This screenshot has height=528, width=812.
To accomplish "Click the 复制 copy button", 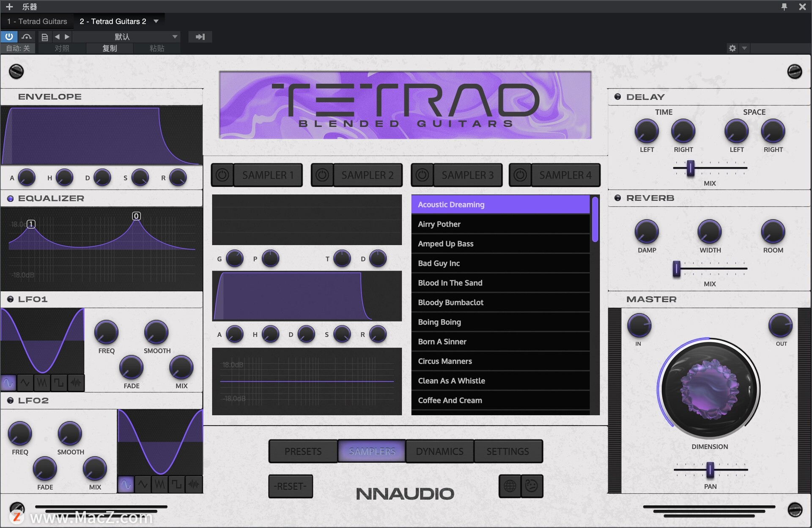I will coord(110,48).
